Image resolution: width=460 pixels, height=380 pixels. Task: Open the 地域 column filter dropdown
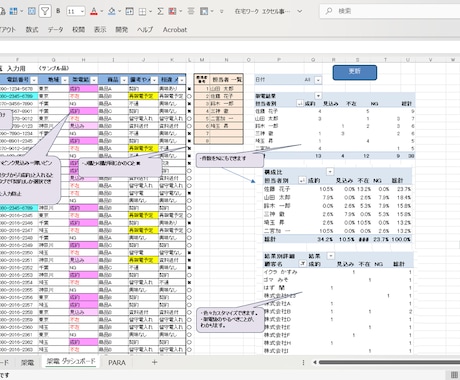pos(65,80)
